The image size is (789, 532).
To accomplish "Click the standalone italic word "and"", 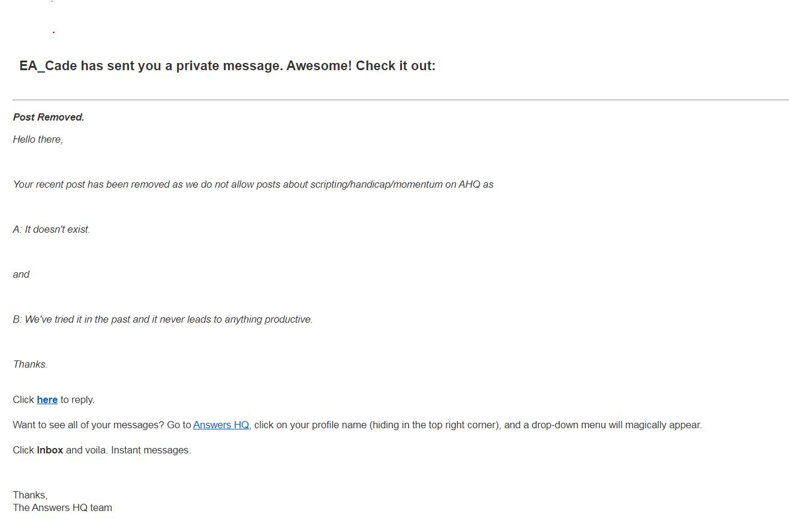I will click(21, 274).
